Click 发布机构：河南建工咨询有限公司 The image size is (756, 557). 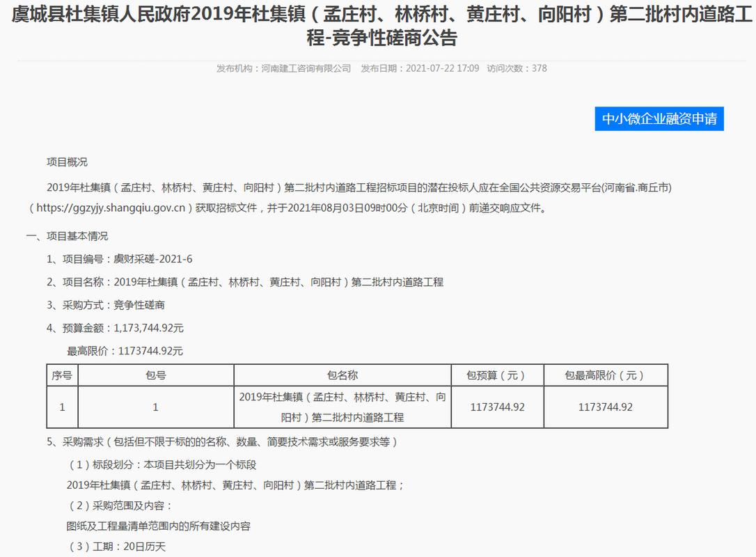tap(283, 68)
